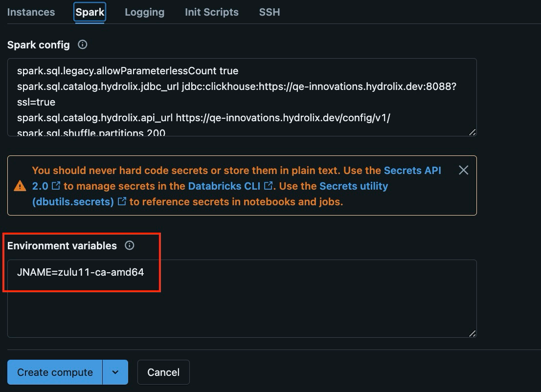Cancel the compute creation

pyautogui.click(x=163, y=372)
